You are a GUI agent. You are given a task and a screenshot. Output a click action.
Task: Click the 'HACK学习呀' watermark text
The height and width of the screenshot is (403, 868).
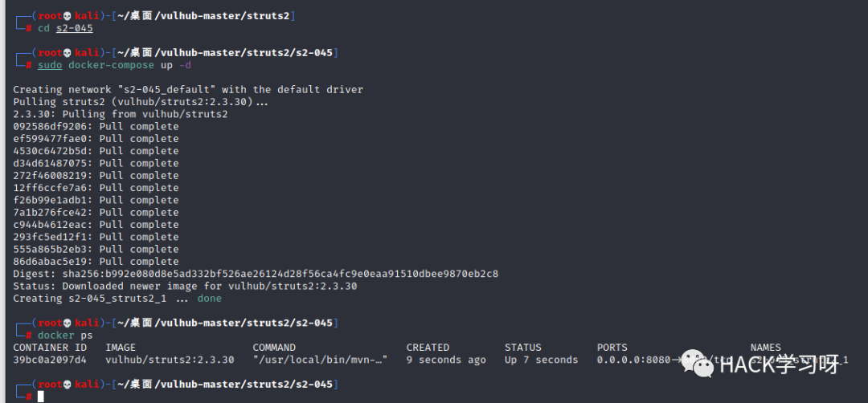click(x=780, y=364)
